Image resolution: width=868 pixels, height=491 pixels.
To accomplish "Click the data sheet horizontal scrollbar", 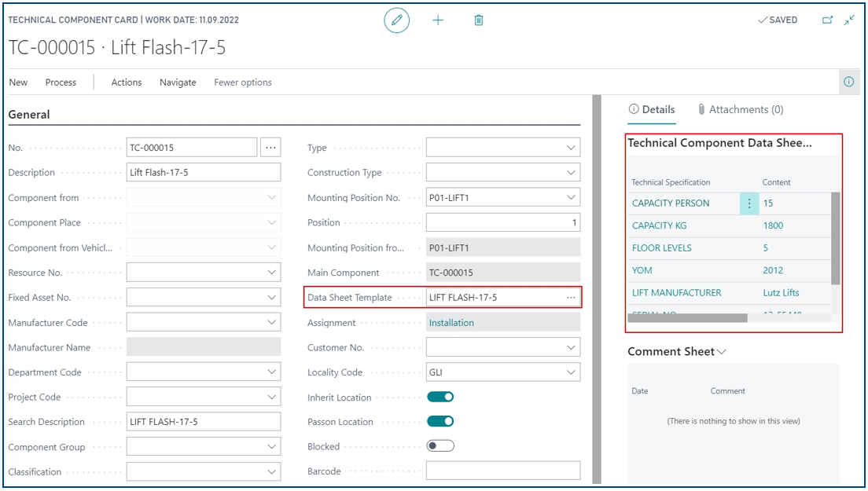I will point(687,318).
